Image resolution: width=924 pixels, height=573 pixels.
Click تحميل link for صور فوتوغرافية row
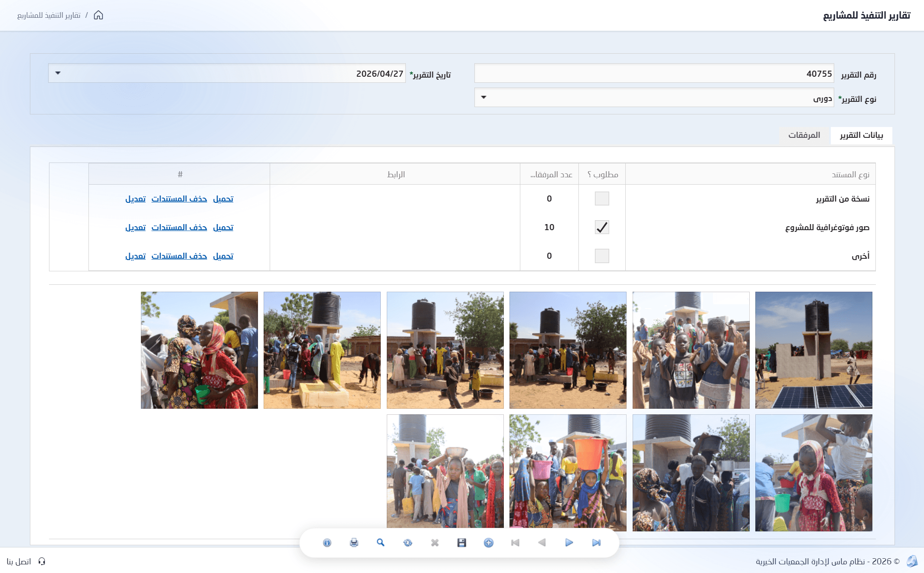[223, 228]
